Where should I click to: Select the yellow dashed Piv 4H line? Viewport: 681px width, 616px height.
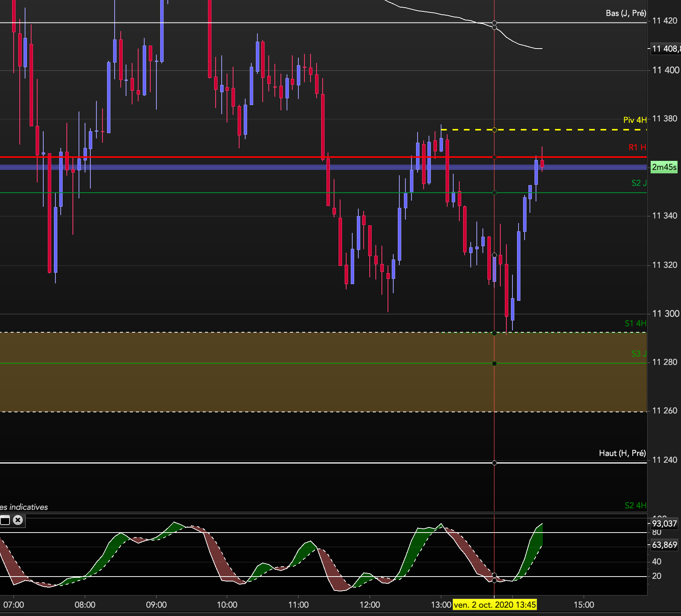[544, 130]
